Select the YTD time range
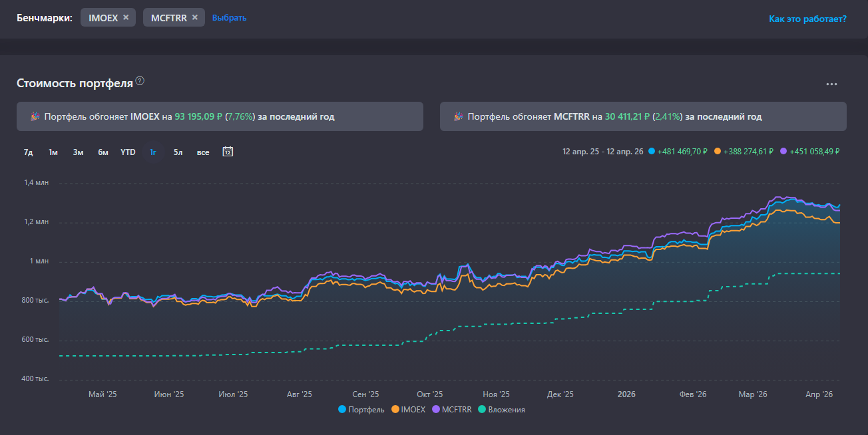This screenshot has height=435, width=868. [128, 152]
